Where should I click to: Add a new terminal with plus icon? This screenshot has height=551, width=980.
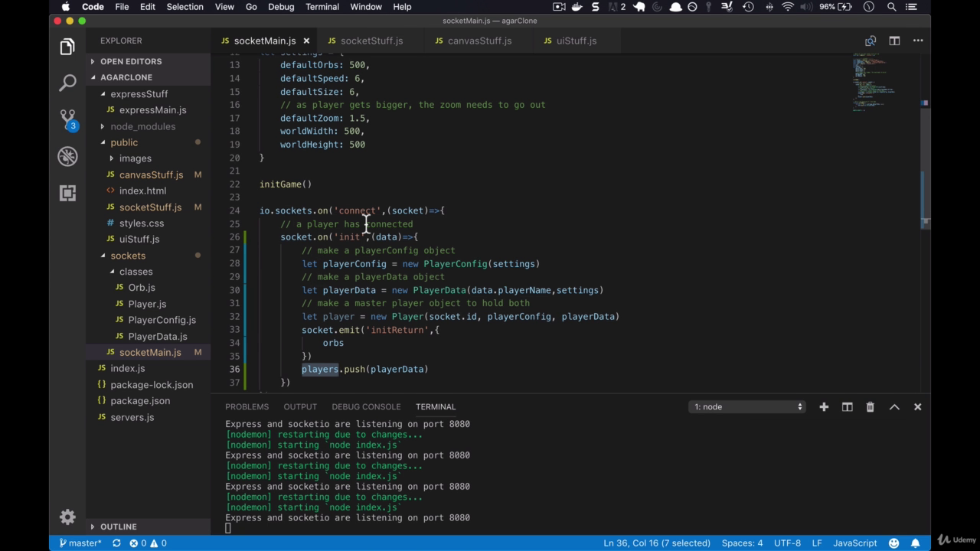pos(824,406)
